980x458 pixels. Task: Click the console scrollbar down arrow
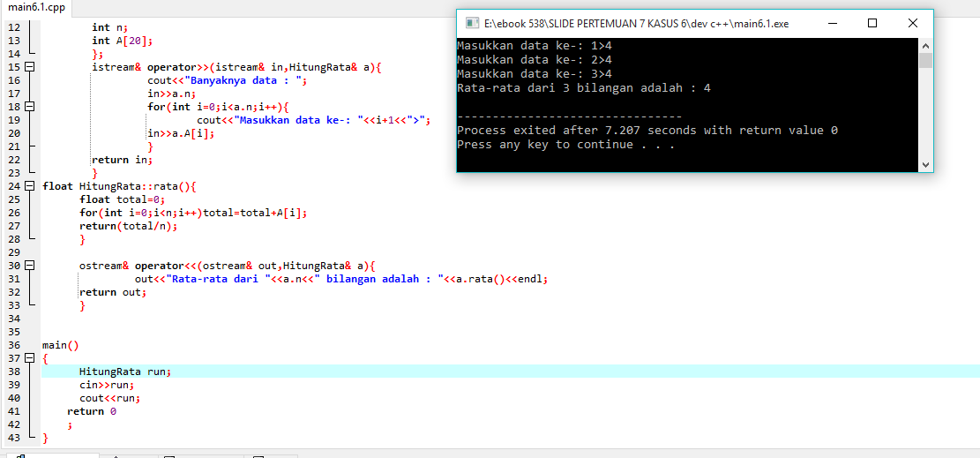point(925,165)
